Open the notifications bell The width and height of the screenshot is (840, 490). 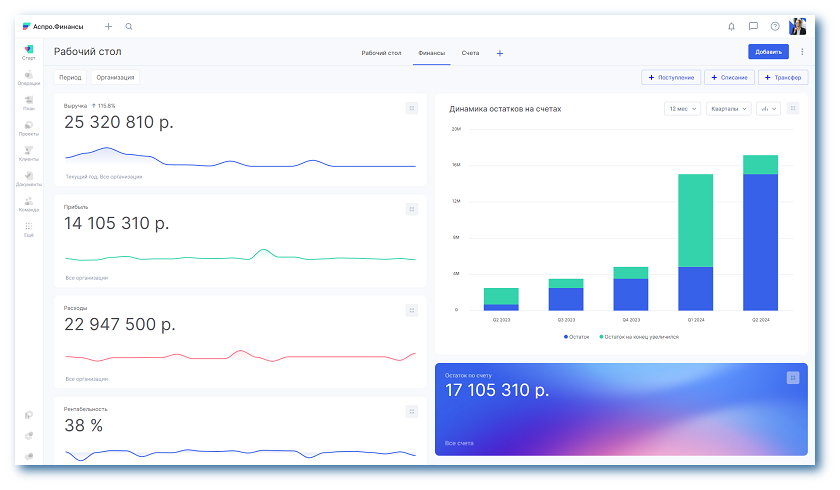pyautogui.click(x=731, y=26)
